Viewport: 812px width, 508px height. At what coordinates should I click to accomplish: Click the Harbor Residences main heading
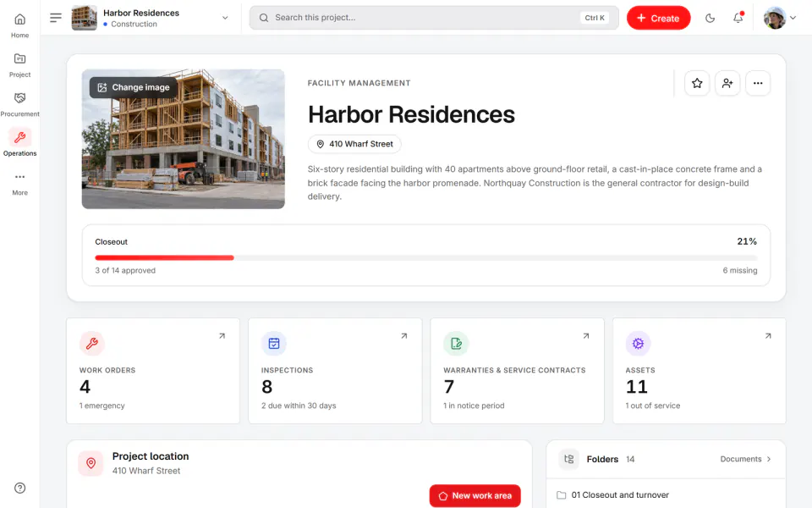click(x=411, y=114)
